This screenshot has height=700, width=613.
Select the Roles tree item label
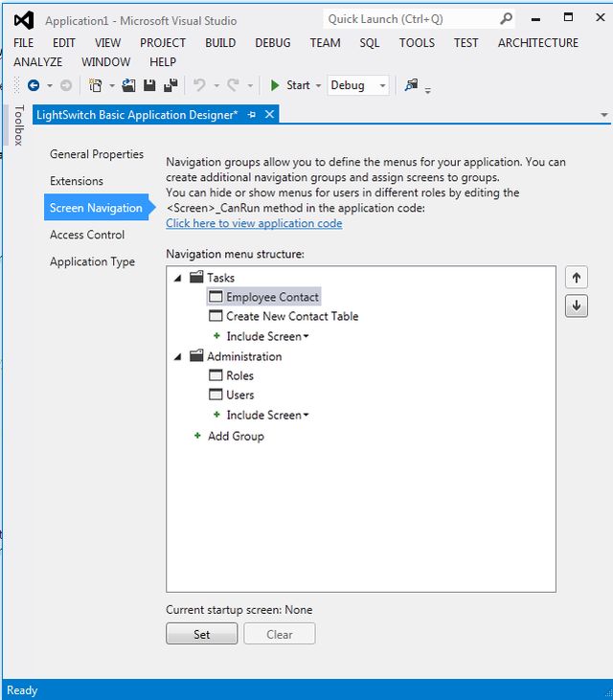[x=239, y=375]
